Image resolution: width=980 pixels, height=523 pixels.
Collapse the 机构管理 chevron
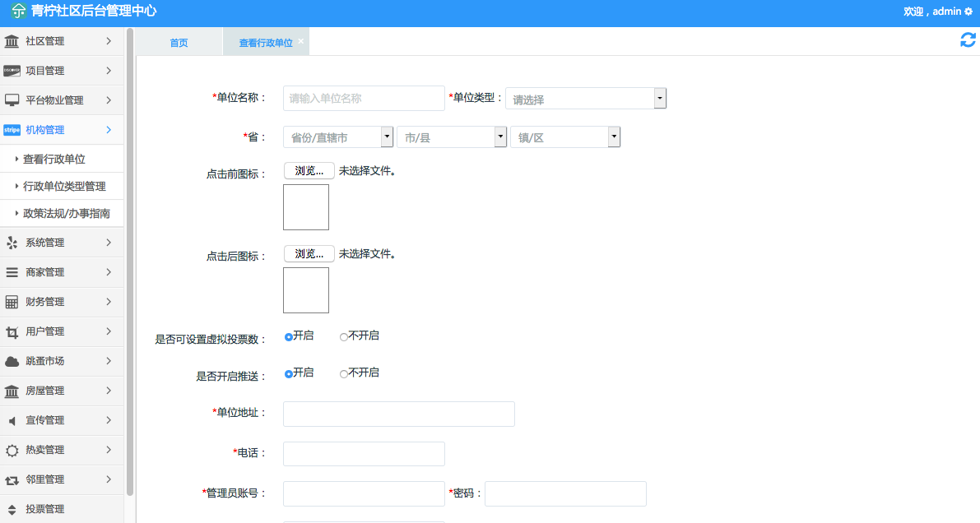(x=109, y=130)
